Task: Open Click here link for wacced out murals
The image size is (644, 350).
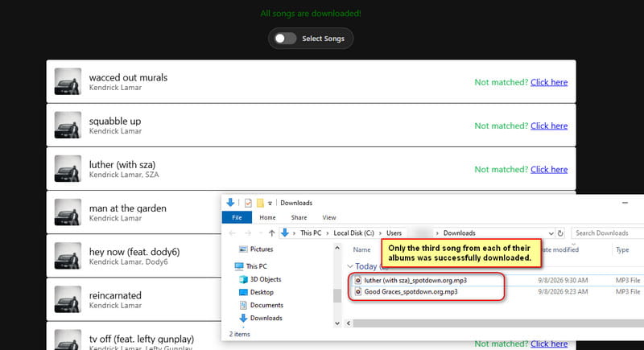Action: pos(549,82)
